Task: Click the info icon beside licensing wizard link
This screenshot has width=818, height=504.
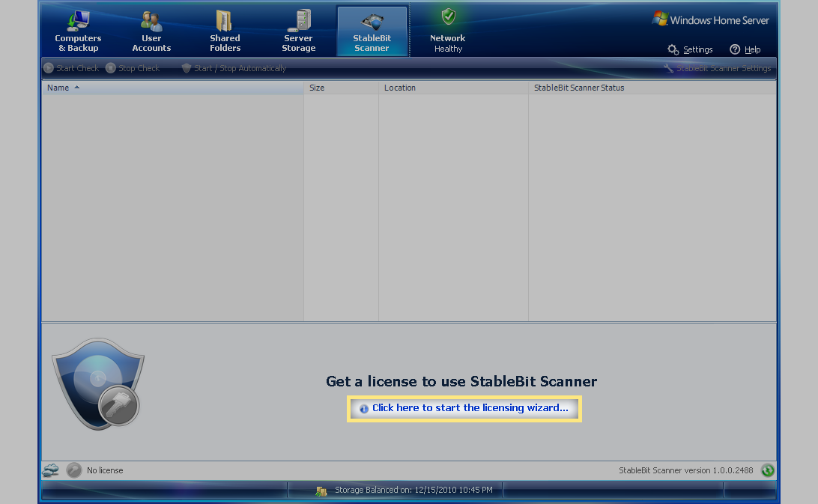Action: 363,409
